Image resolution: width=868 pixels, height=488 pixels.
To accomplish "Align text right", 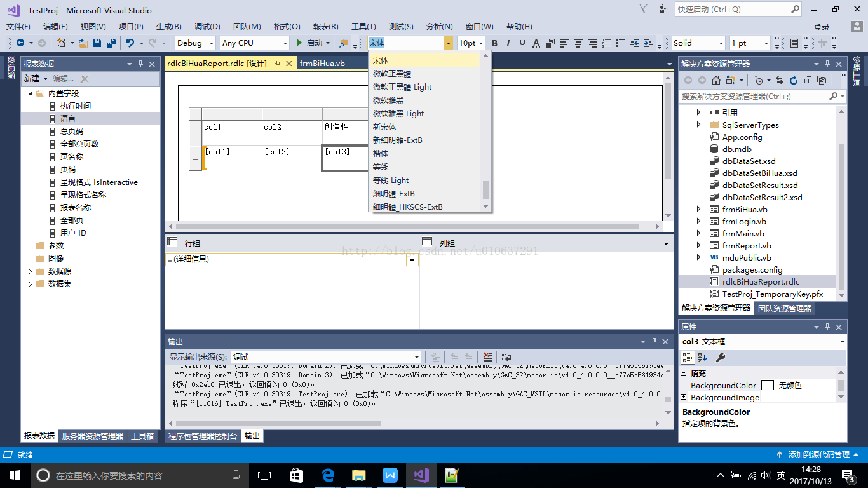I will click(x=592, y=43).
